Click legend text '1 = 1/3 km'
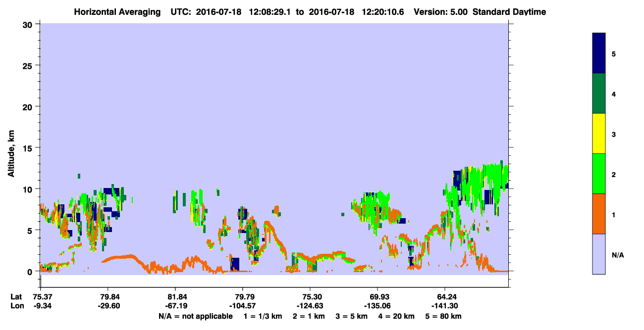 263,316
